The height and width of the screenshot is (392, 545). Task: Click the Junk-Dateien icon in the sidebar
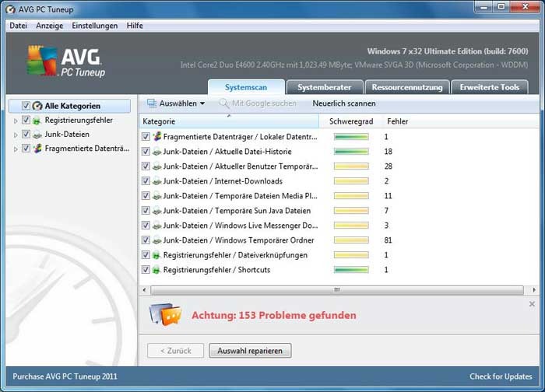[37, 135]
